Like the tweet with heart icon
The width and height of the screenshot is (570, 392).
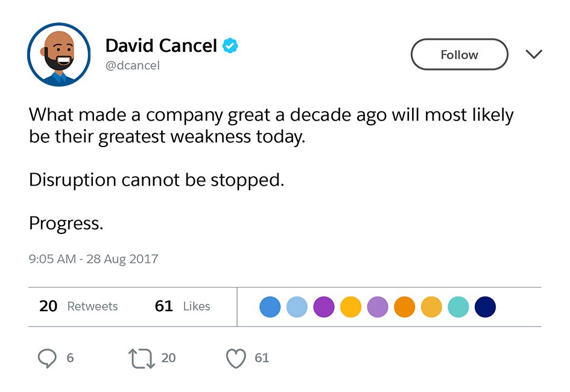click(x=236, y=358)
